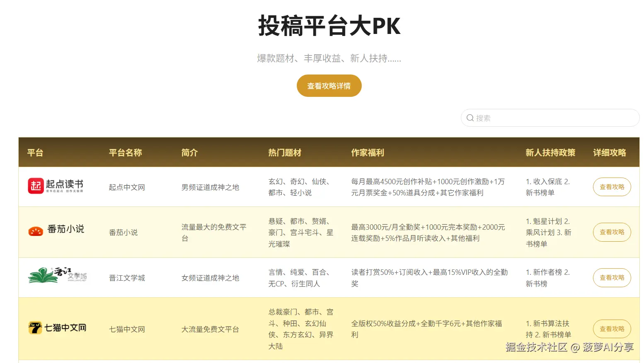Click the 新人扶持政策 column header
This screenshot has width=644, height=363.
pyautogui.click(x=550, y=153)
